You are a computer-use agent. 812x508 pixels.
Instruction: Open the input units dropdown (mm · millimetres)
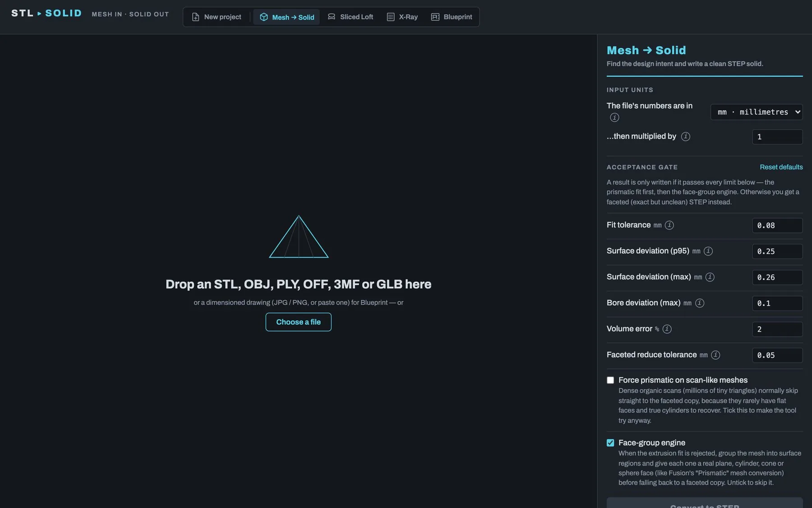point(757,112)
